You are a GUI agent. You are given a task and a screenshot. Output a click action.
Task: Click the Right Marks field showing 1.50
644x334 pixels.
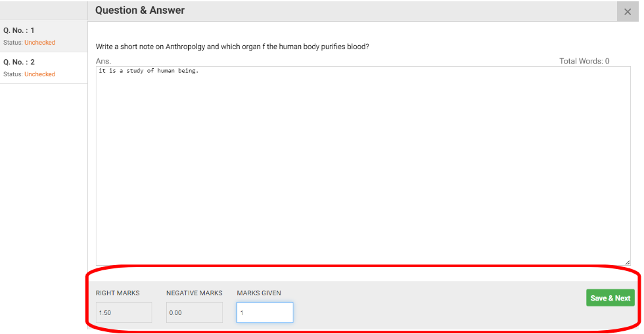tap(124, 312)
